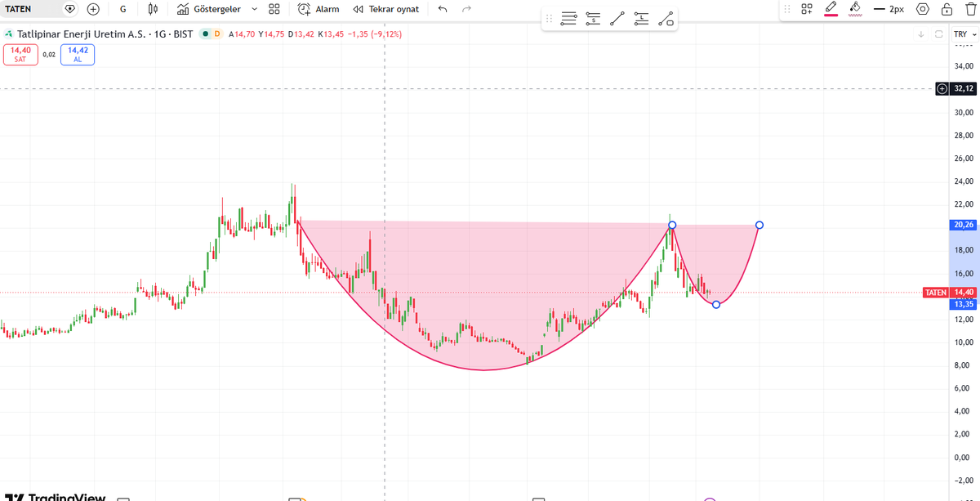Viewport: 980px width, 501px height.
Task: Select the parallel horizontal lines drawing tool
Action: 569,18
